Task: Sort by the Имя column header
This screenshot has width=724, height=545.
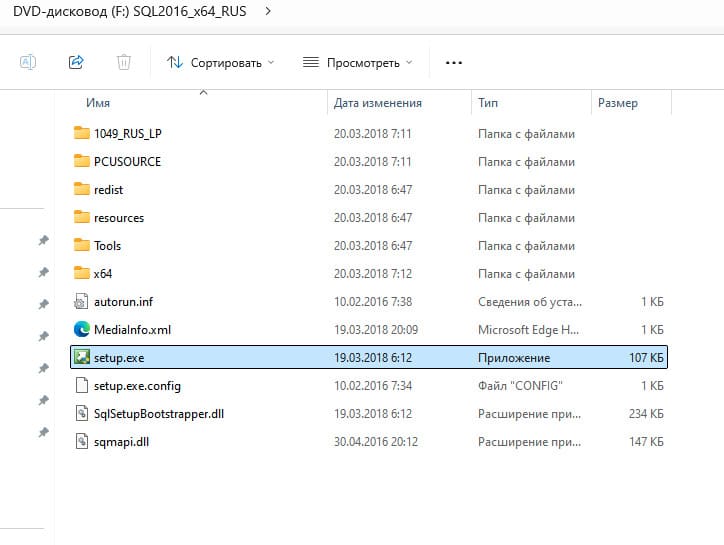Action: (98, 103)
